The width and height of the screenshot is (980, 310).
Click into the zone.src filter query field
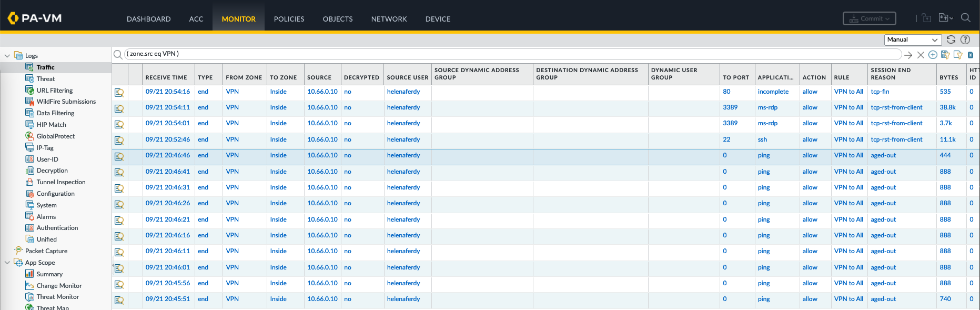[510, 54]
